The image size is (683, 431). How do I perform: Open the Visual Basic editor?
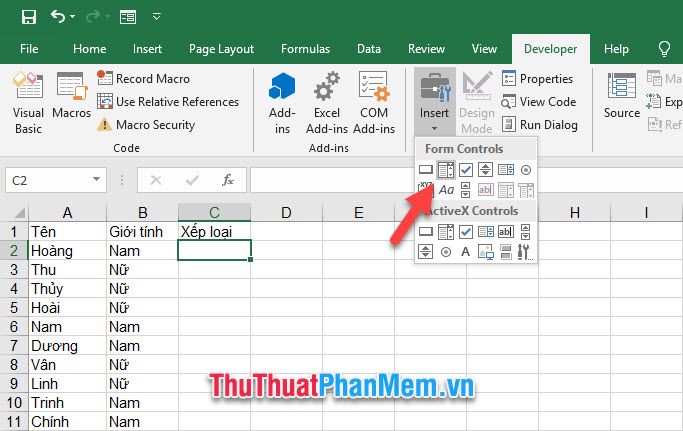(28, 103)
